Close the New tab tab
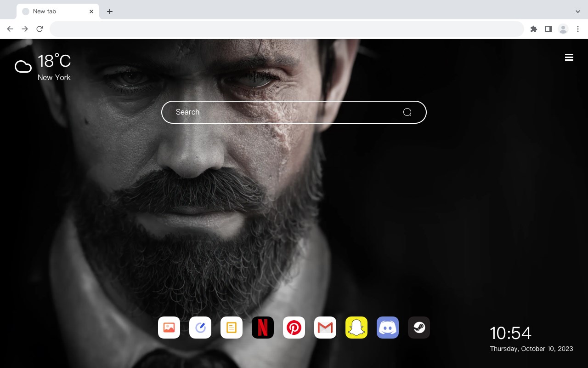This screenshot has width=588, height=368. pos(91,11)
